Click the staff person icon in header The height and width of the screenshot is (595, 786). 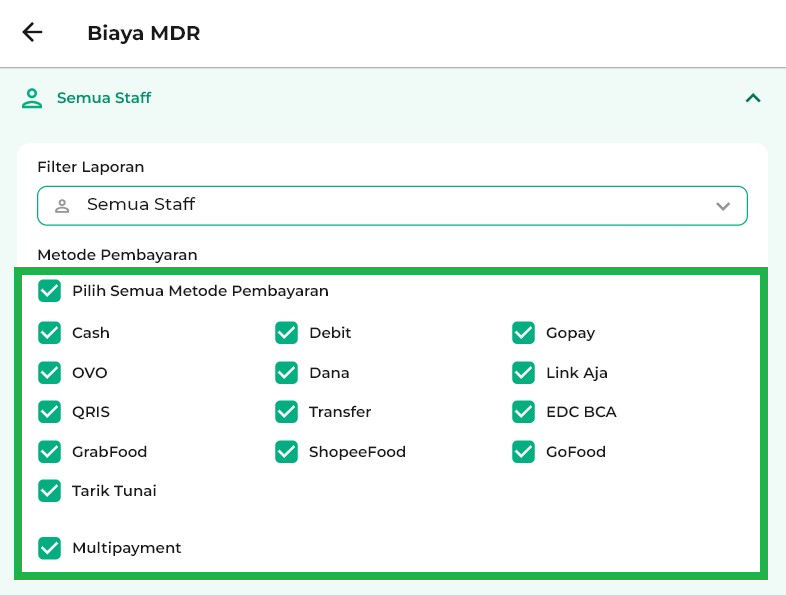click(x=33, y=98)
